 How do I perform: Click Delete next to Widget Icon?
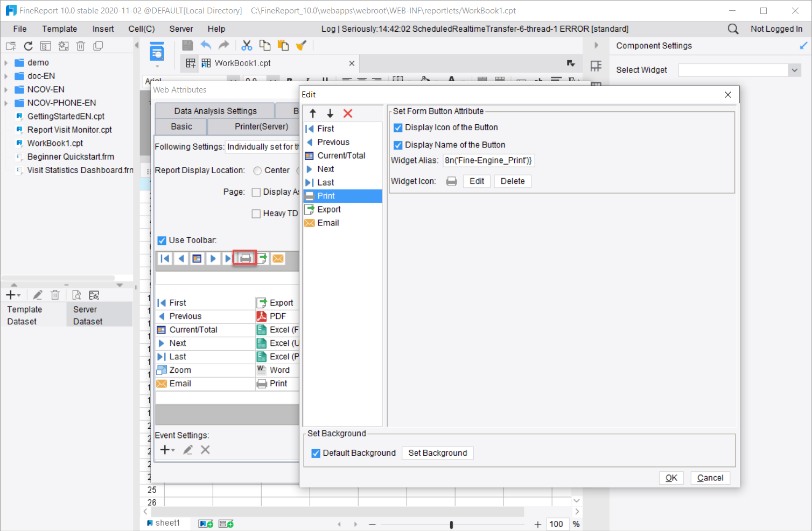513,181
